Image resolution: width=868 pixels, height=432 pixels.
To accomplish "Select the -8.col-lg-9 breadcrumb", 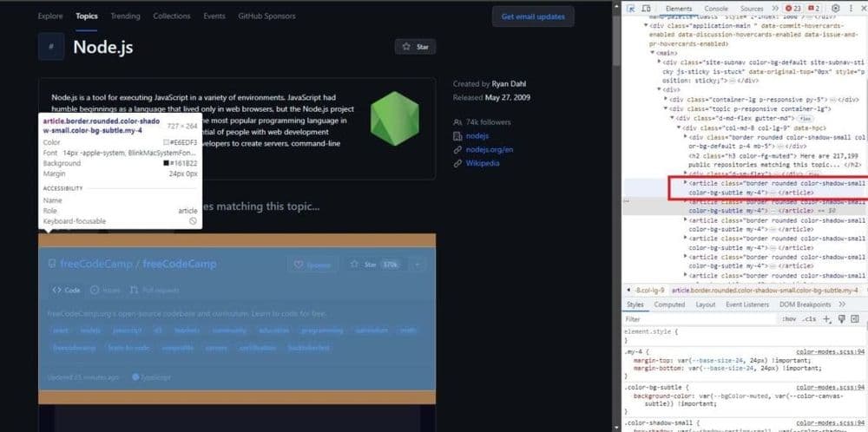I will [648, 291].
